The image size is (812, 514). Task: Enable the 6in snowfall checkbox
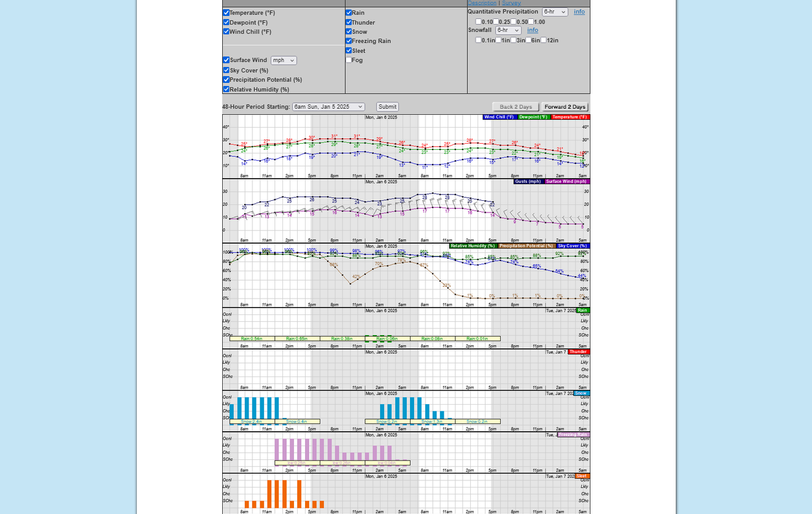(x=528, y=40)
